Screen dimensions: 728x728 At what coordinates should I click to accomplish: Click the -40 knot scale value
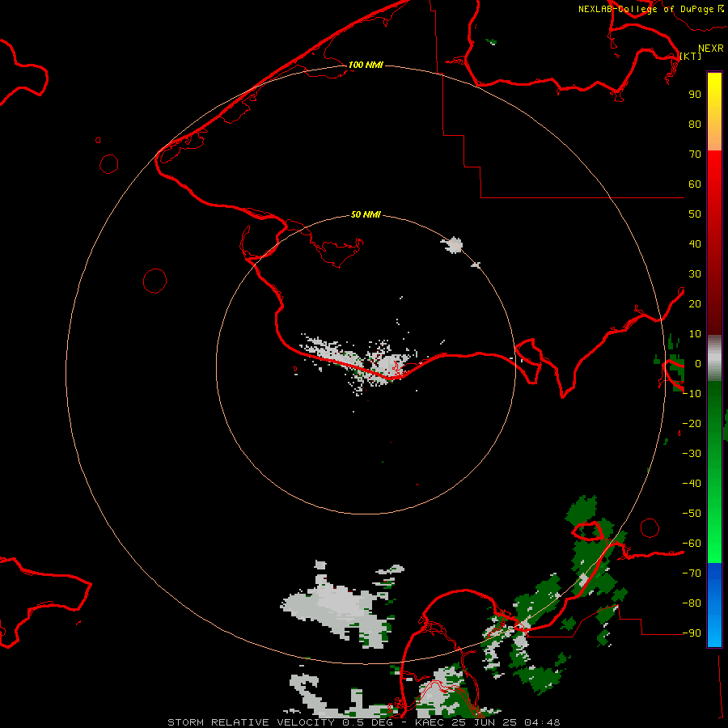(692, 484)
